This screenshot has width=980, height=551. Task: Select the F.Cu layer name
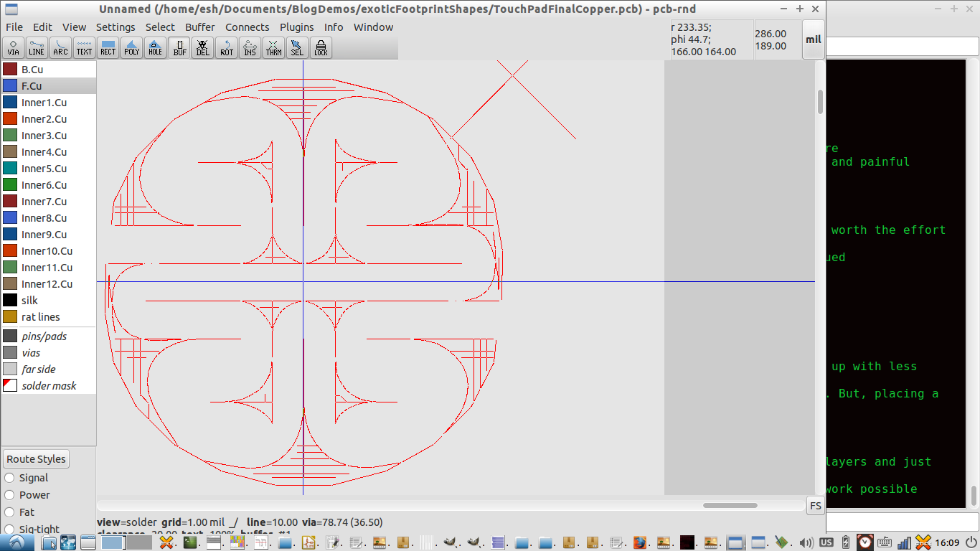(x=32, y=86)
